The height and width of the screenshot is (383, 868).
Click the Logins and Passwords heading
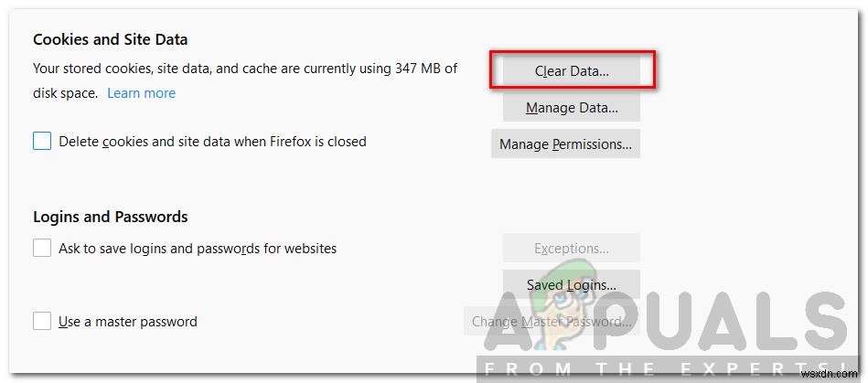[x=110, y=217]
